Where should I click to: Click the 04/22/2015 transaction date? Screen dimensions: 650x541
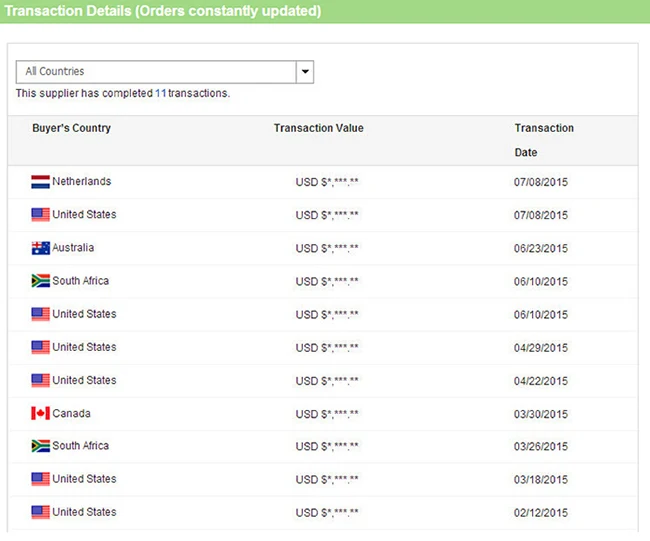(541, 381)
